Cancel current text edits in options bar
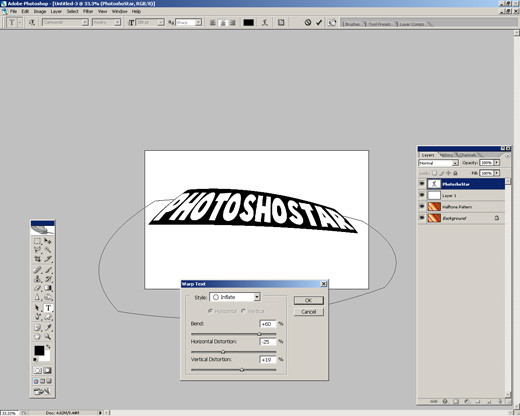This screenshot has height=416, width=520. 308,23
